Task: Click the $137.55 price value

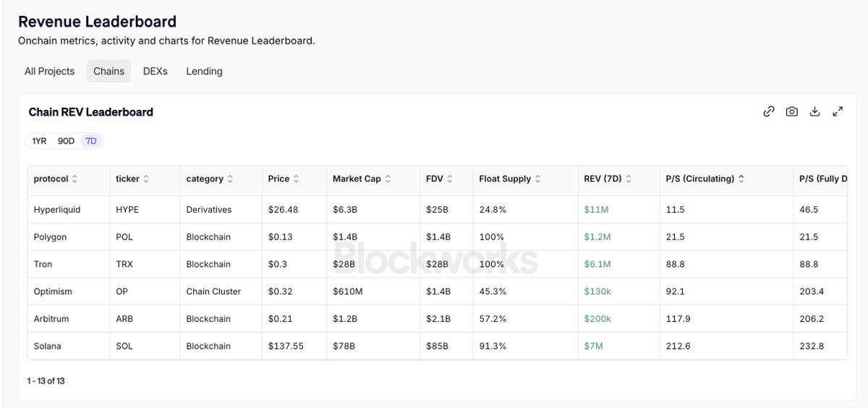Action: click(286, 347)
